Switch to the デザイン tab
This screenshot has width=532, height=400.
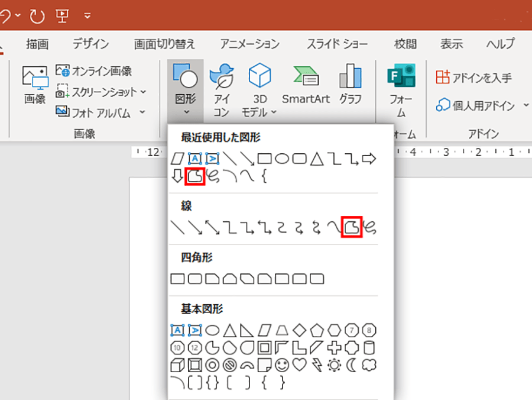pyautogui.click(x=90, y=44)
